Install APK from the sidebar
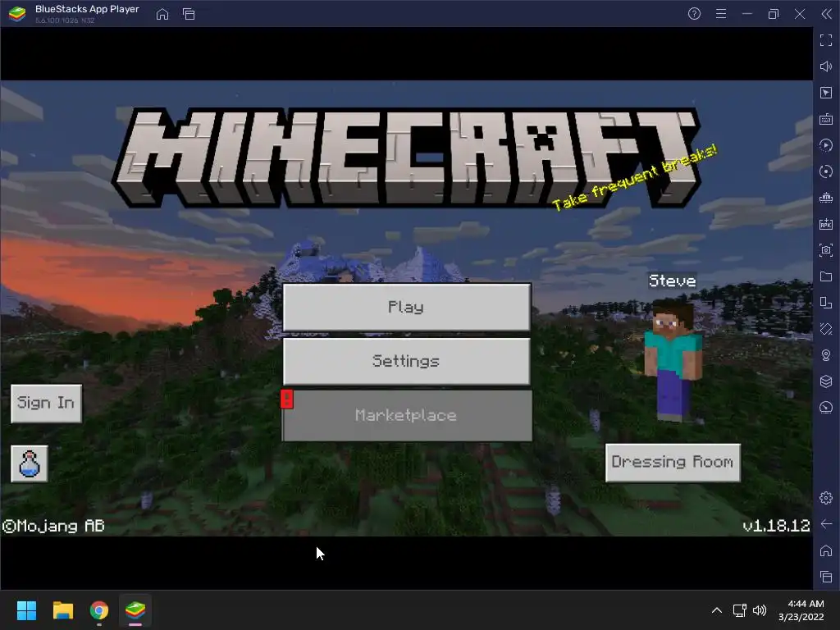This screenshot has width=840, height=630. [x=826, y=224]
